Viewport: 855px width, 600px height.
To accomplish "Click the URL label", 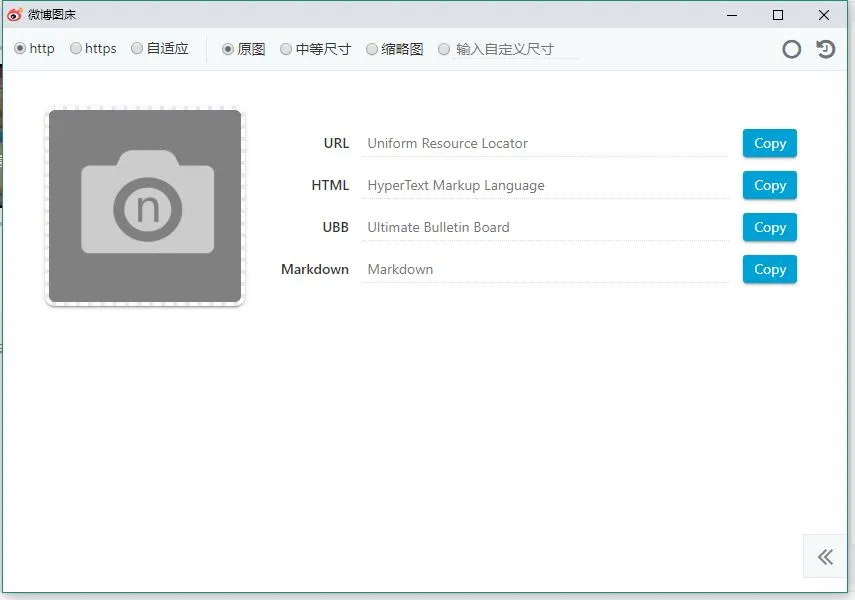I will pos(336,143).
